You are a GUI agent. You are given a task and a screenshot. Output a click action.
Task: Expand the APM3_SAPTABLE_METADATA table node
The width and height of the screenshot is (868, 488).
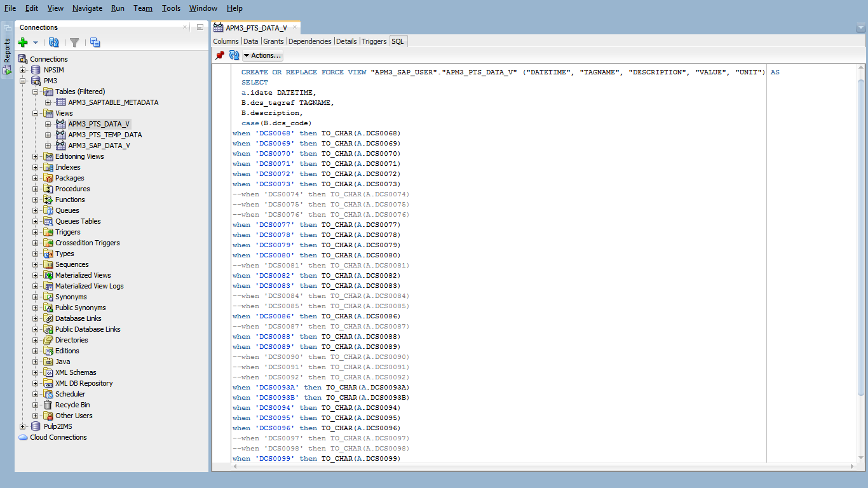click(x=48, y=102)
